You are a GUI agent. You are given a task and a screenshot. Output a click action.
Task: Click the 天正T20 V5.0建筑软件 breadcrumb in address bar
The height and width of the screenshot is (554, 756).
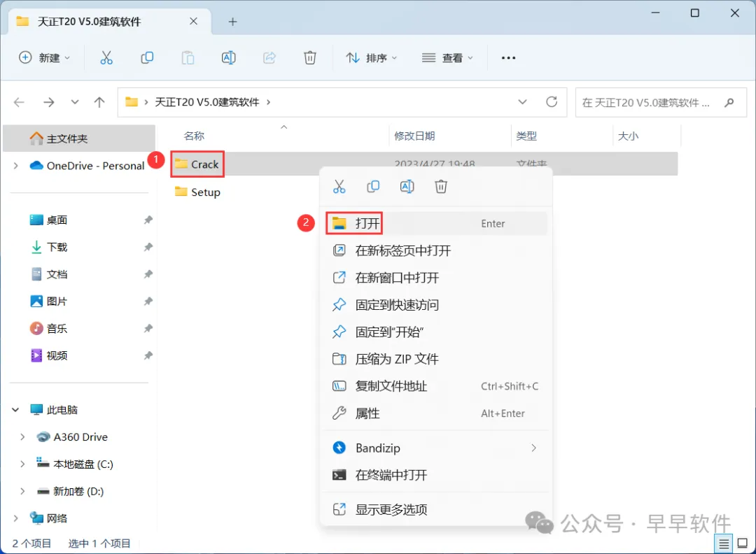pos(206,102)
